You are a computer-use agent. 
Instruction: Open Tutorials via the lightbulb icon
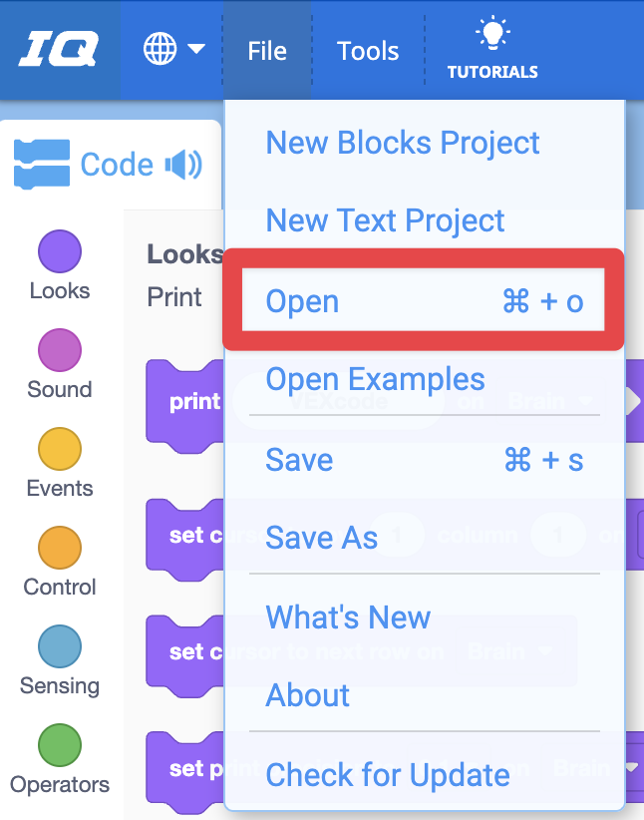(493, 47)
